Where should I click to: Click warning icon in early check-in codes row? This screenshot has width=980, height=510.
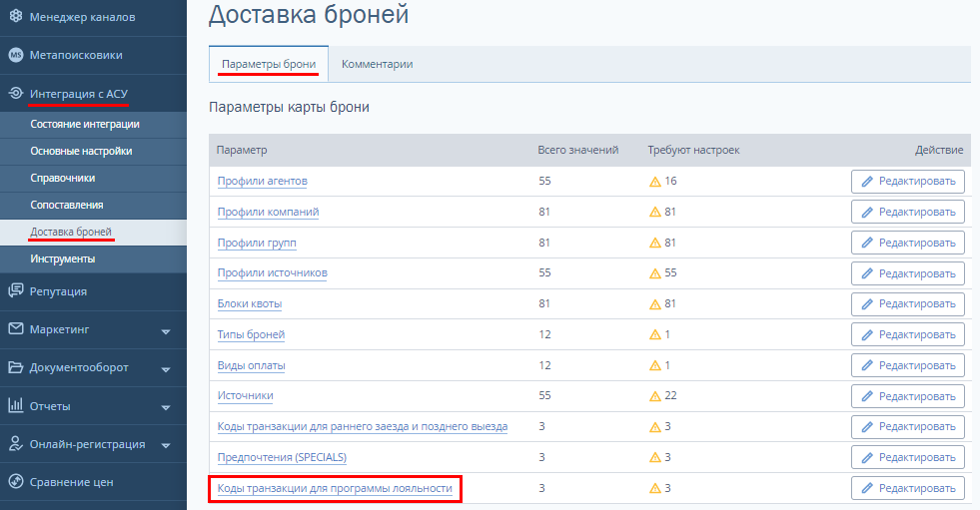coord(655,427)
